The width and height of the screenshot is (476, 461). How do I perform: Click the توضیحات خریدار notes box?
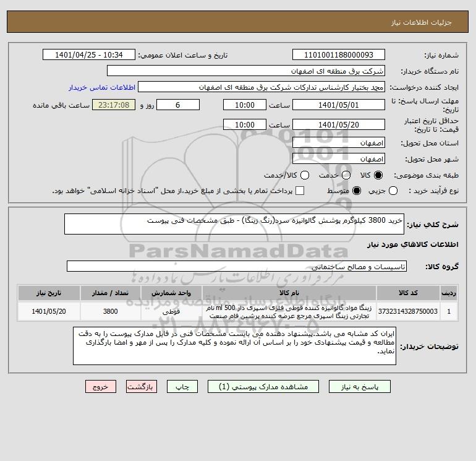pos(235,346)
